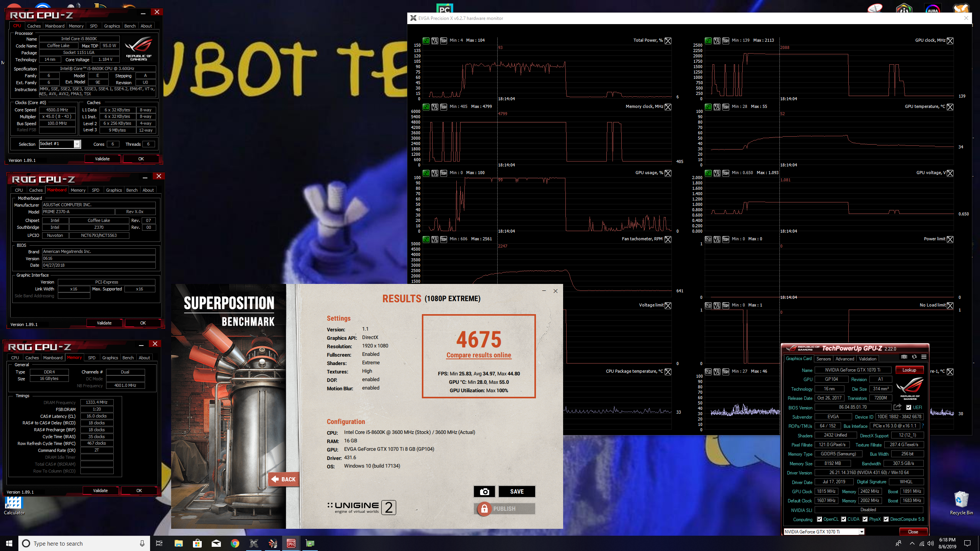Click Compare results online link

(479, 355)
